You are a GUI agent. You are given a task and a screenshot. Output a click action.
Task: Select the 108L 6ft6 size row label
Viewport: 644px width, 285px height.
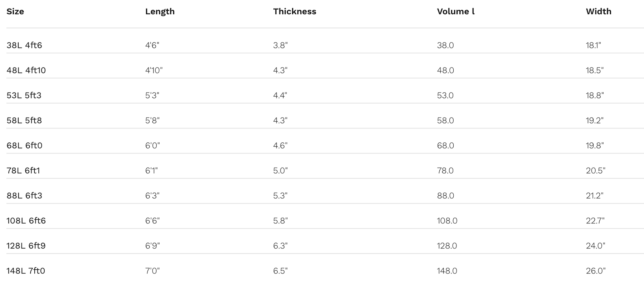[x=26, y=221]
